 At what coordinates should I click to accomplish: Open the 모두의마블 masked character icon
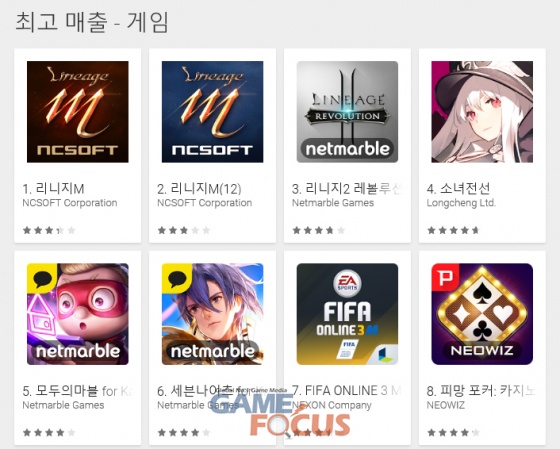click(78, 314)
